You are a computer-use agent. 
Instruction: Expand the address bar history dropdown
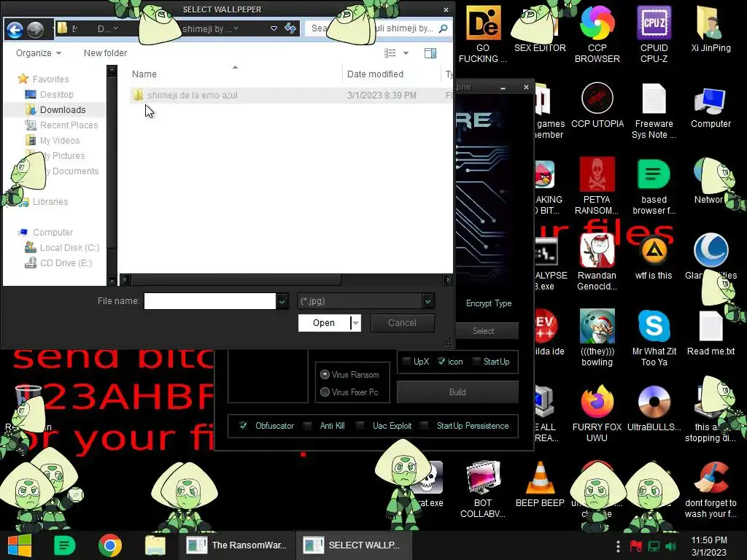[274, 28]
